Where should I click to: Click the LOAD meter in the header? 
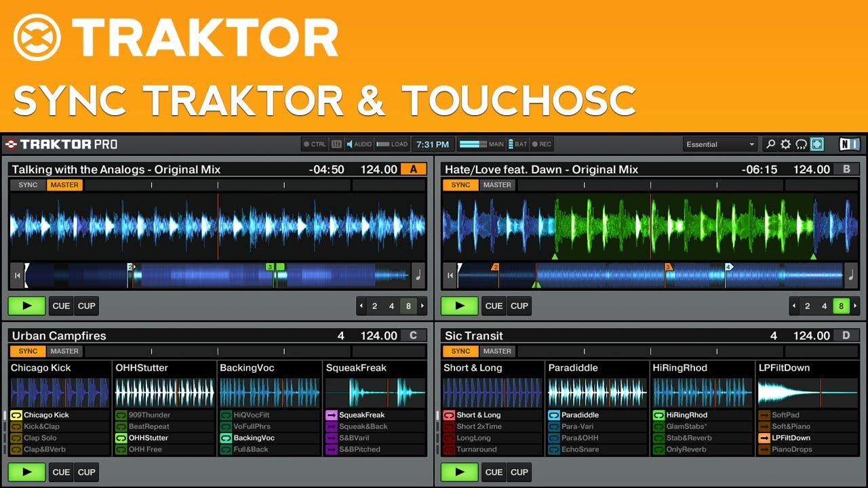click(392, 144)
